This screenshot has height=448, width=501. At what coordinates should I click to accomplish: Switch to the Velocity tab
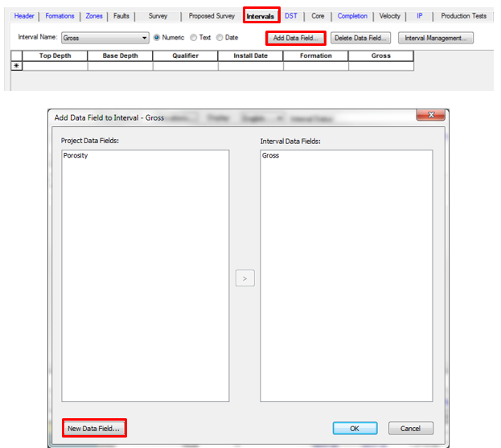click(x=389, y=16)
